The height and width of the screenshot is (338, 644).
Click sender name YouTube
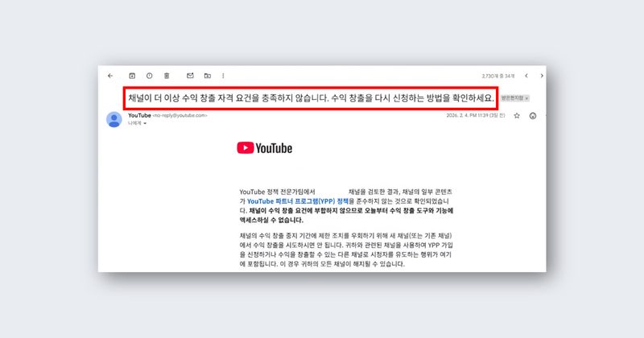[x=139, y=115]
